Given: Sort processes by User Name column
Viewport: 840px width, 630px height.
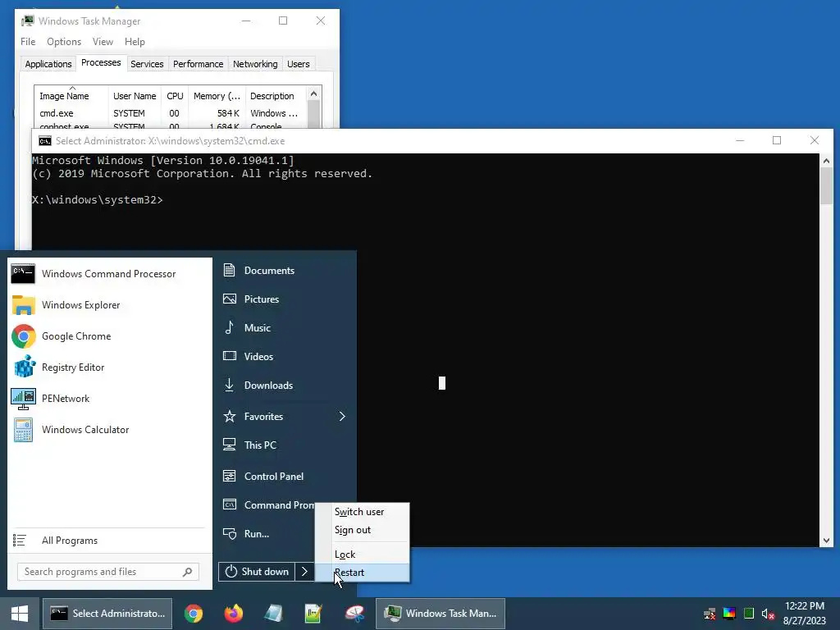Looking at the screenshot, I should (x=135, y=96).
